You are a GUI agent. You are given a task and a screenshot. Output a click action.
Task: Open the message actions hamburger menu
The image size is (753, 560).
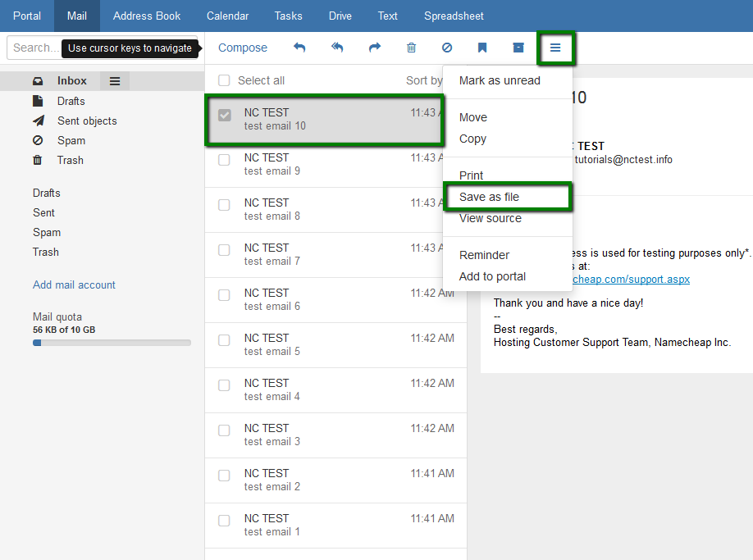(x=556, y=48)
